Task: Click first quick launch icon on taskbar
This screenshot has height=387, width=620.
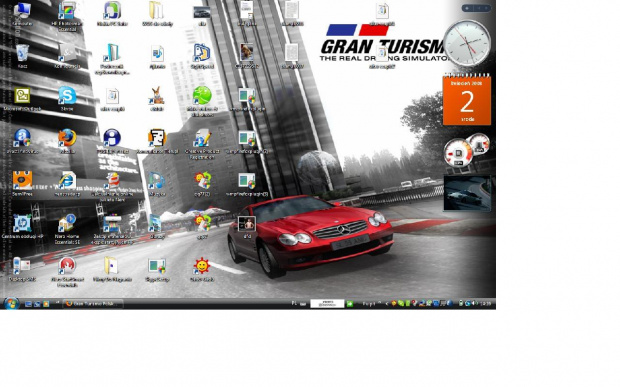Action: (x=28, y=304)
